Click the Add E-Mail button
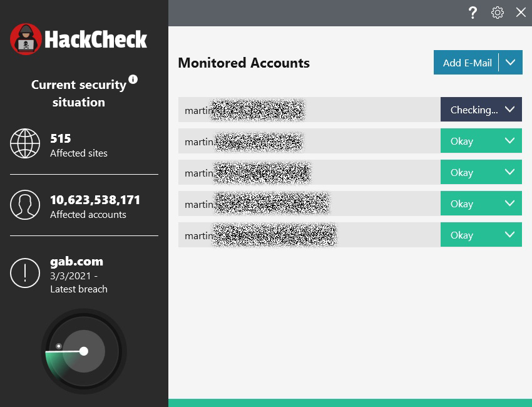 (467, 63)
